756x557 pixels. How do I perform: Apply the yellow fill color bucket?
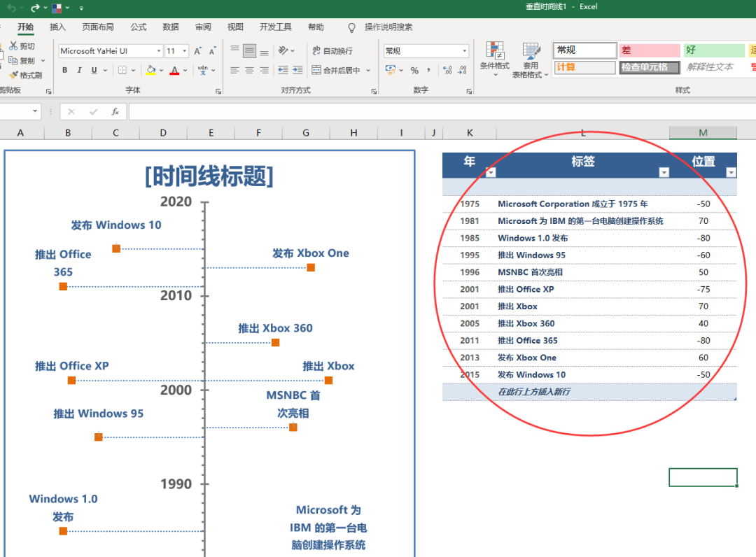pyautogui.click(x=151, y=71)
